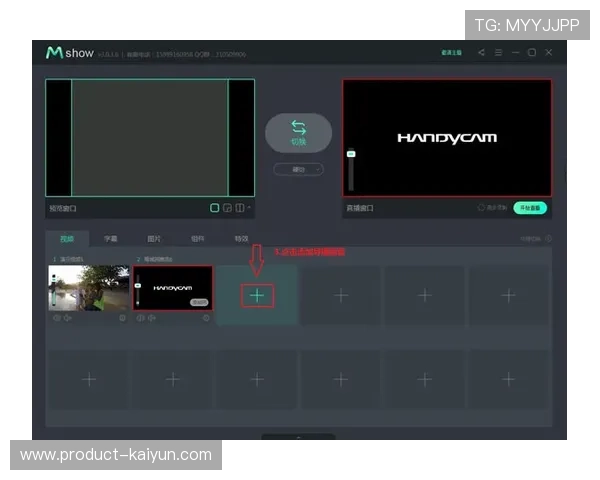
Task: Click the central 切换 switch button
Action: [298, 133]
